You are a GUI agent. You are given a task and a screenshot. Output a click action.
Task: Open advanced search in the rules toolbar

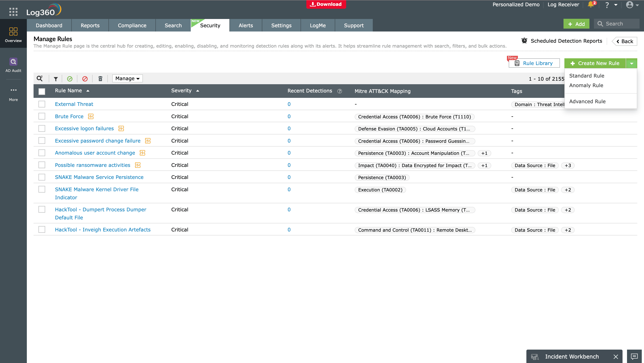pyautogui.click(x=40, y=78)
